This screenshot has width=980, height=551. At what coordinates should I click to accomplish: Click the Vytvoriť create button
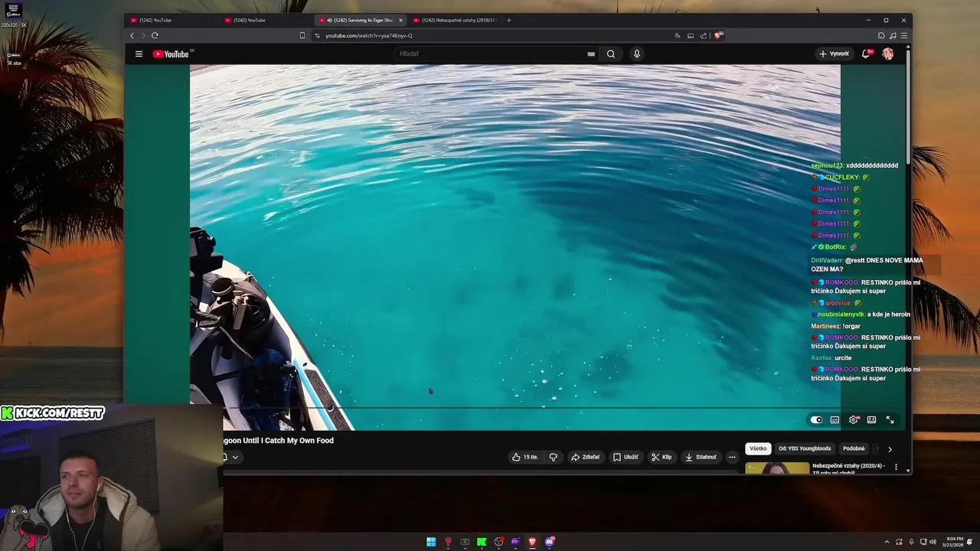pyautogui.click(x=834, y=54)
